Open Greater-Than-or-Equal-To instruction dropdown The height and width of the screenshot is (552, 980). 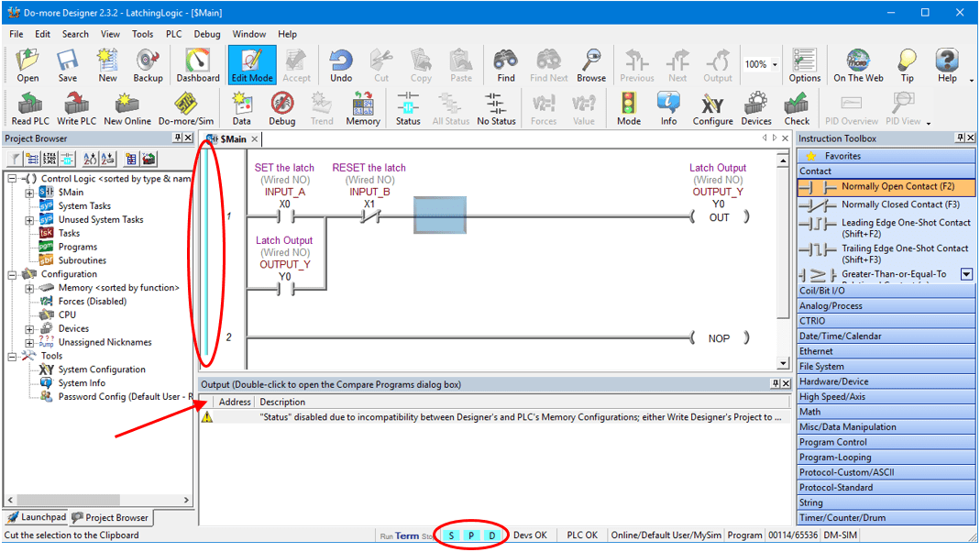(965, 273)
